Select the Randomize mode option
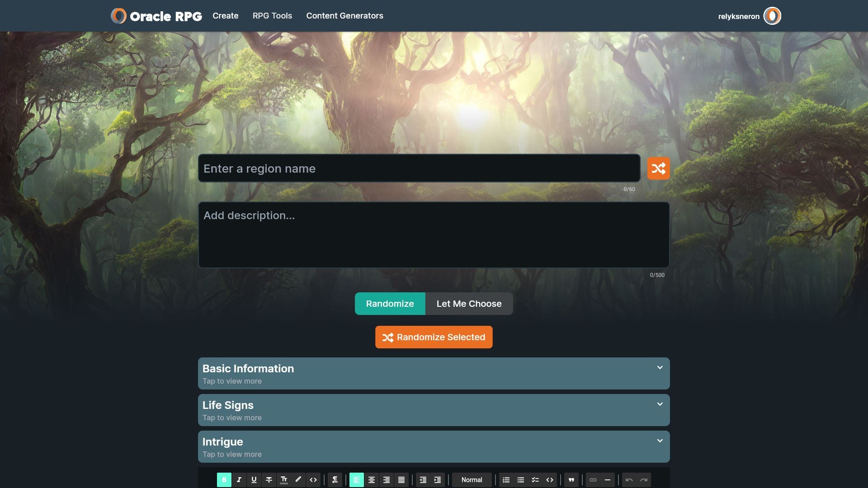 tap(390, 304)
